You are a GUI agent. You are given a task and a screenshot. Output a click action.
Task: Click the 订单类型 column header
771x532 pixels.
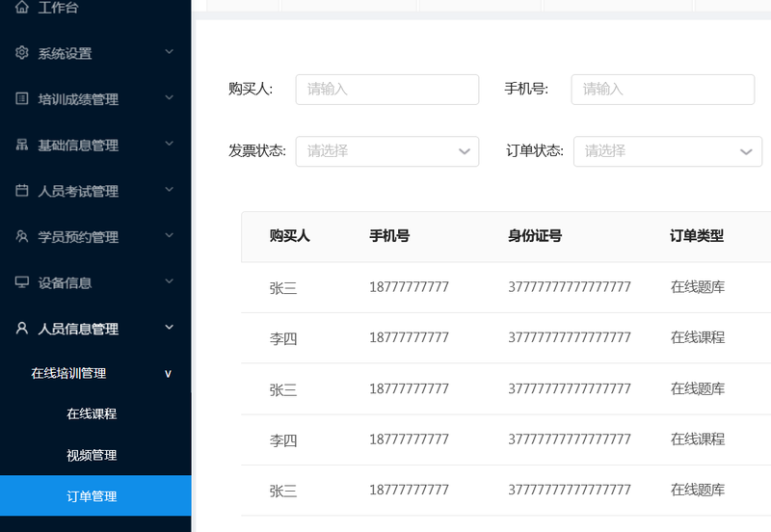(697, 236)
